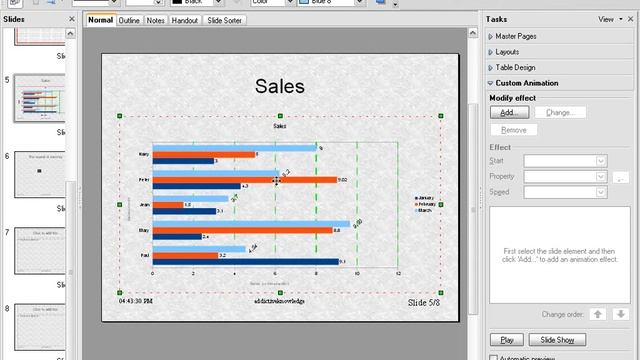640x360 pixels.
Task: Click the March legend entry
Action: (423, 210)
